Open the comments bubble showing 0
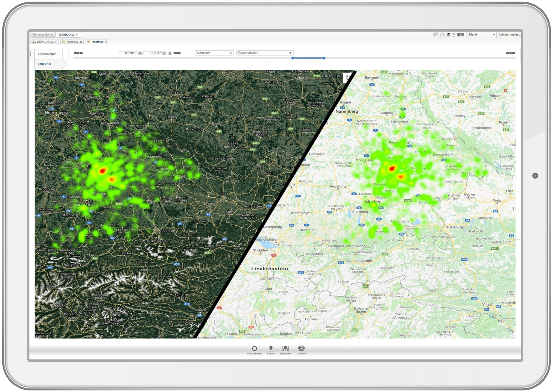 (x=460, y=35)
